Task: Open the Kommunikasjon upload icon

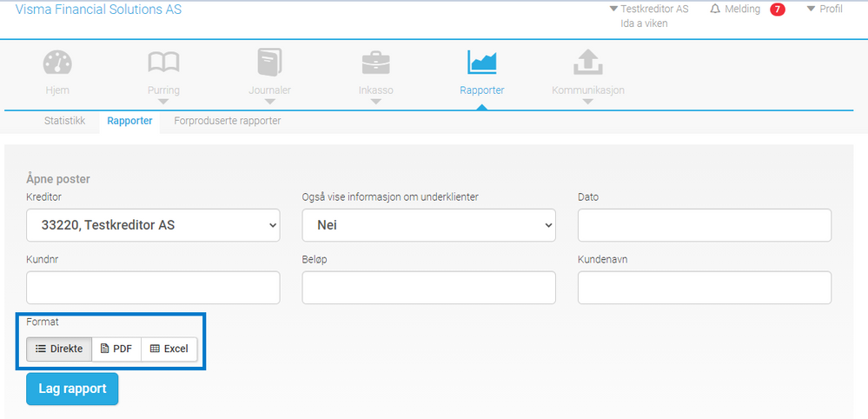Action: pos(588,62)
